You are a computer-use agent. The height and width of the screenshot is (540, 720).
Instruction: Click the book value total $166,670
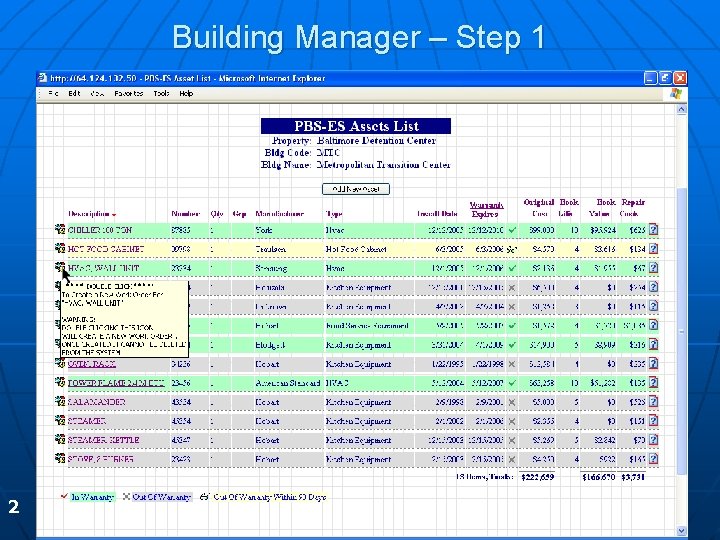[x=598, y=477]
